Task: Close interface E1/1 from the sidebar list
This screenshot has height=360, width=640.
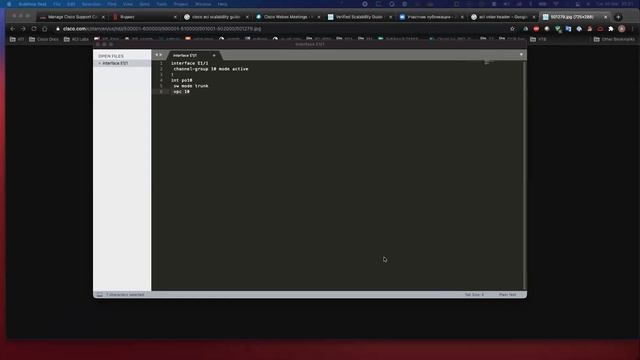Action: pyautogui.click(x=99, y=63)
